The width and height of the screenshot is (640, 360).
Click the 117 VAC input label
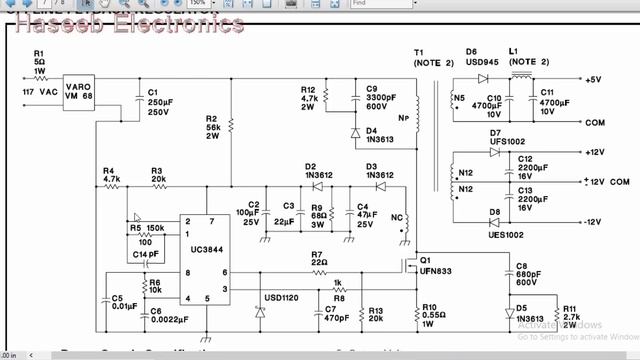pyautogui.click(x=40, y=92)
